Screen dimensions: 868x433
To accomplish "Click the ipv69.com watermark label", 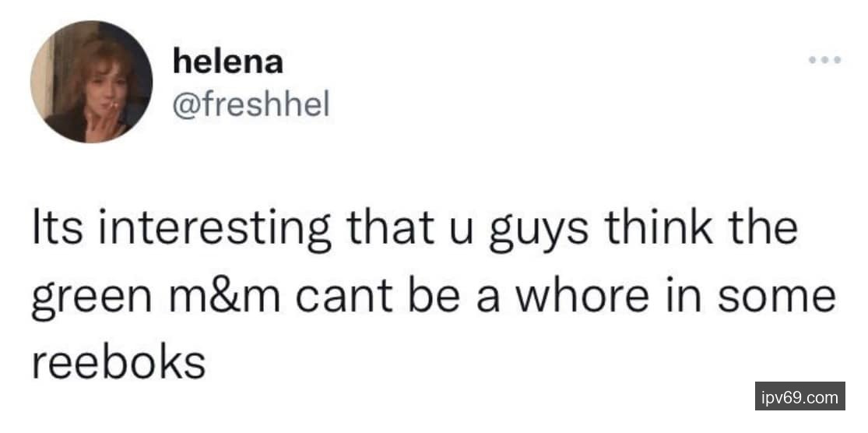I will (x=799, y=397).
